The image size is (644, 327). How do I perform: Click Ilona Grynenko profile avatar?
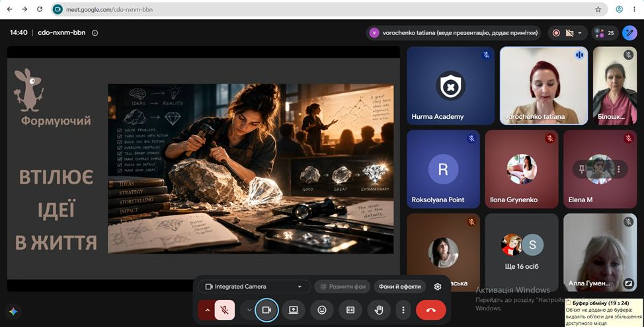point(522,169)
